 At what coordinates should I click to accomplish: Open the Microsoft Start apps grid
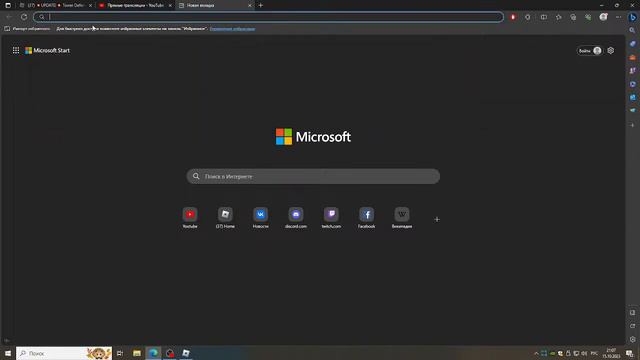(x=16, y=50)
